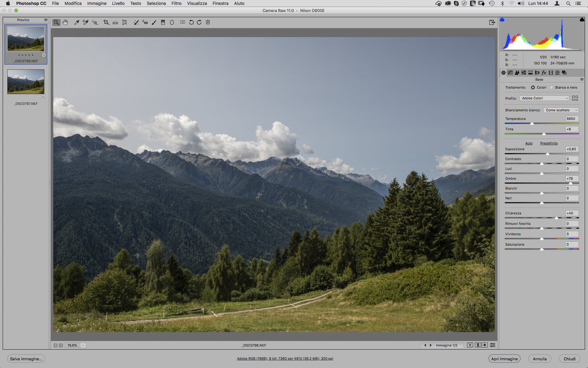
Task: Adjust the Temperatura slider handle
Action: [x=532, y=124]
